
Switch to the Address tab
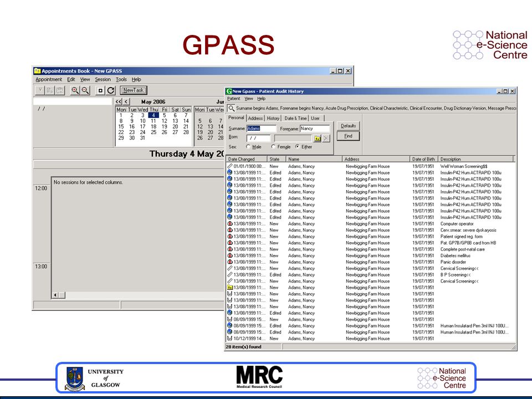[255, 118]
